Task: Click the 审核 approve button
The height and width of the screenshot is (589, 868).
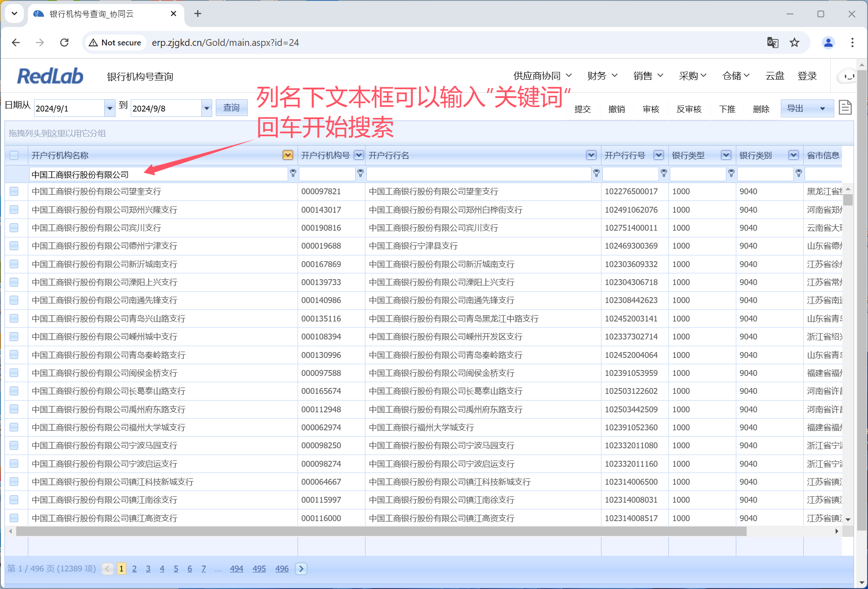Action: point(651,109)
